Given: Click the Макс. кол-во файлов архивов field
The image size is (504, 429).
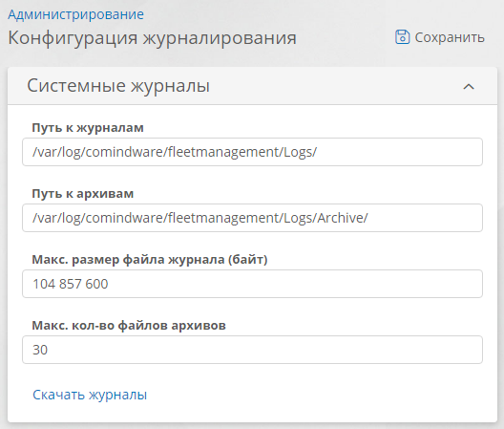Looking at the screenshot, I should point(252,350).
